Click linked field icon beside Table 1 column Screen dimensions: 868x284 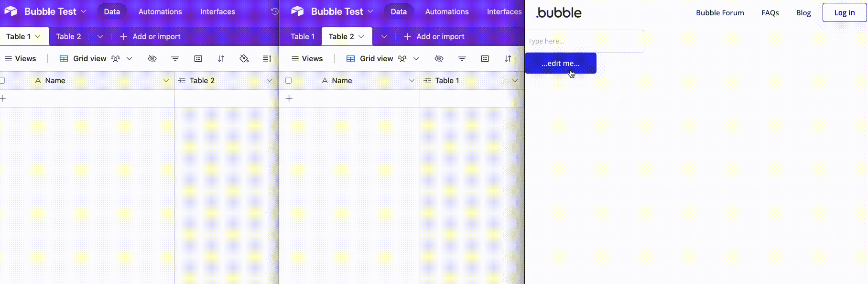coord(427,80)
